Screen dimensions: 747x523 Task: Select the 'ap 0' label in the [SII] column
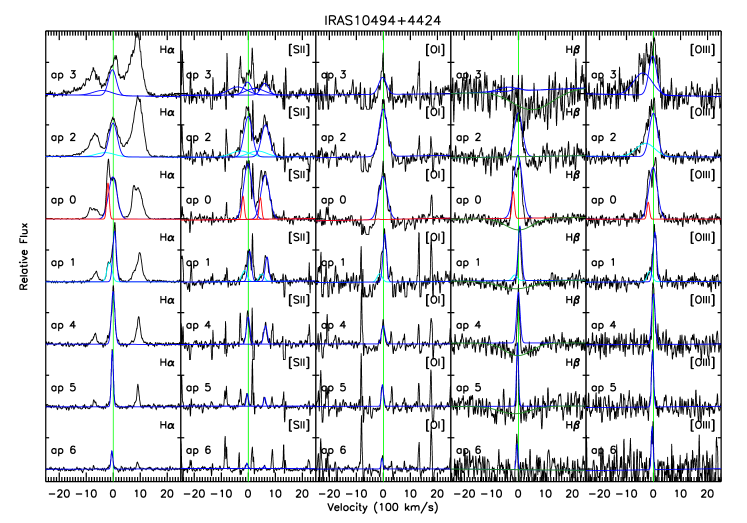(198, 200)
